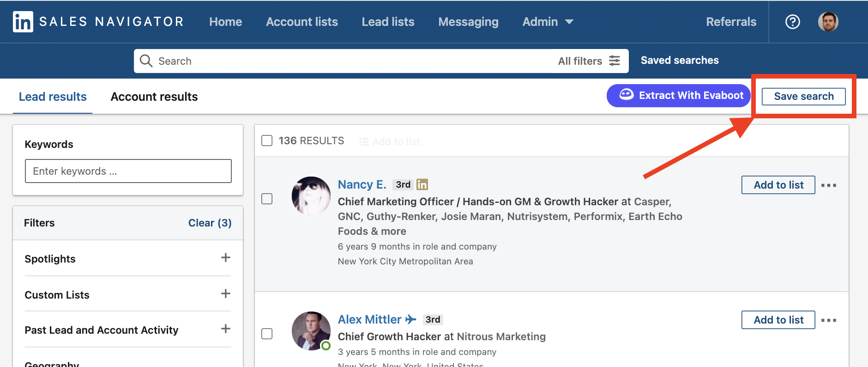
Task: Click the Enter keywords input field
Action: 128,171
